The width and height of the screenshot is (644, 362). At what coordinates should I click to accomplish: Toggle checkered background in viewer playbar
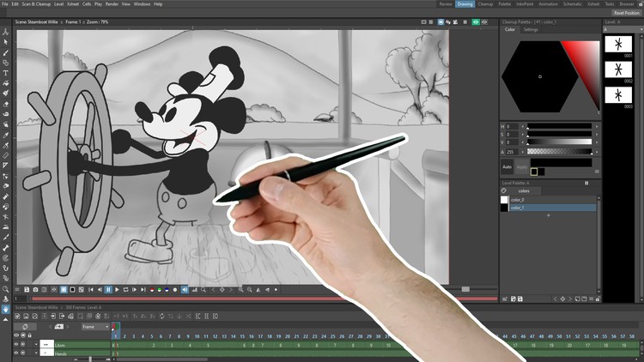[82, 289]
